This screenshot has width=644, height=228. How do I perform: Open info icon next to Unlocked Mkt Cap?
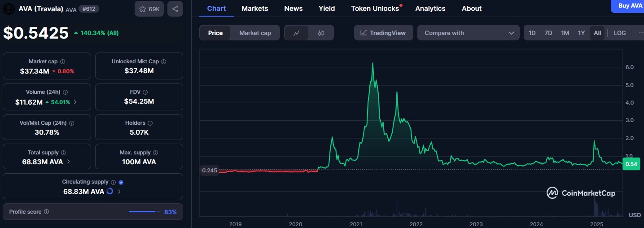(163, 61)
